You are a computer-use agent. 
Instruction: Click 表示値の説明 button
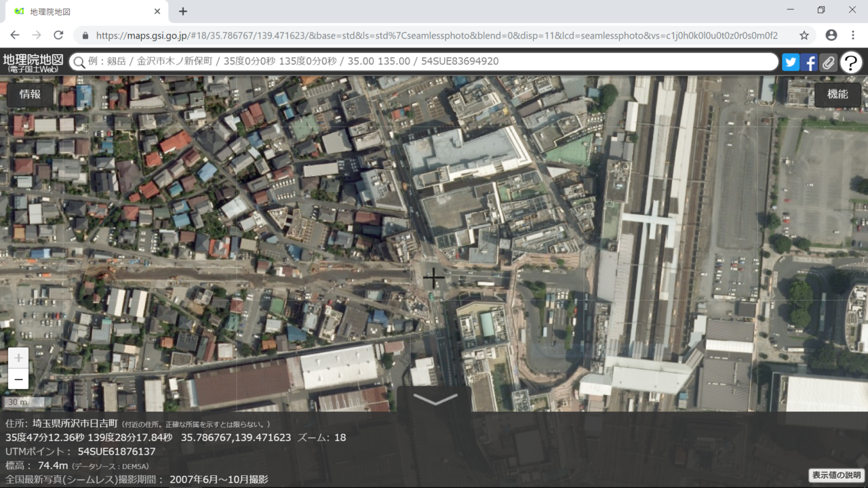836,474
